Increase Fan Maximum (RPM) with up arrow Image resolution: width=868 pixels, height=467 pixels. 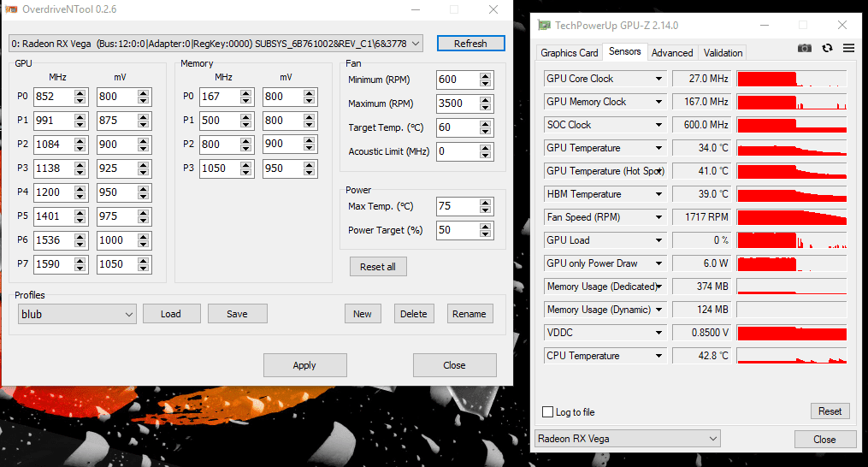point(486,100)
